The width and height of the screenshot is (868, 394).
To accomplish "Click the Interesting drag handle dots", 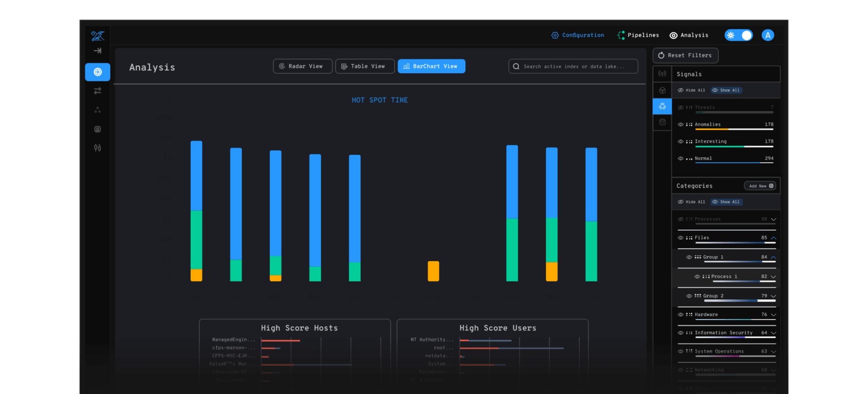I will point(689,142).
